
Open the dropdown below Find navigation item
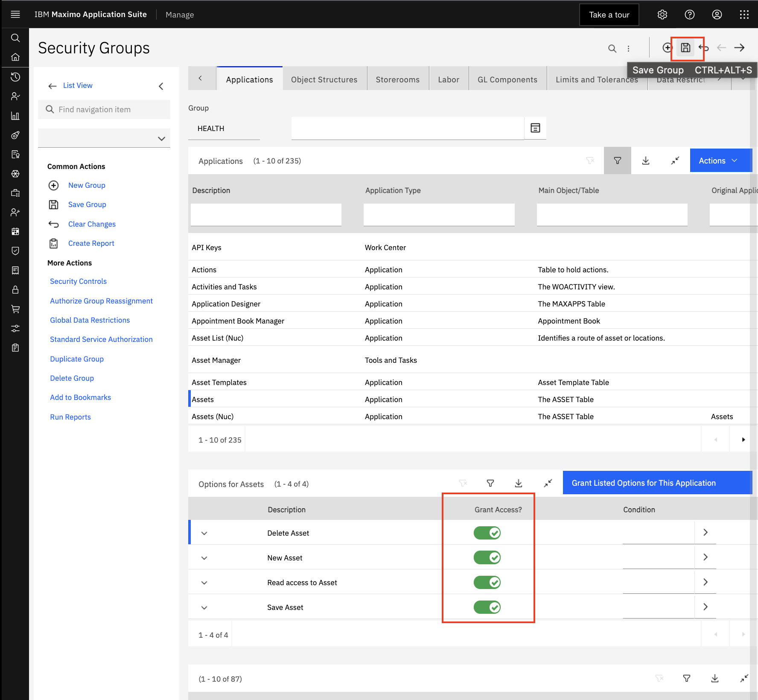[104, 138]
